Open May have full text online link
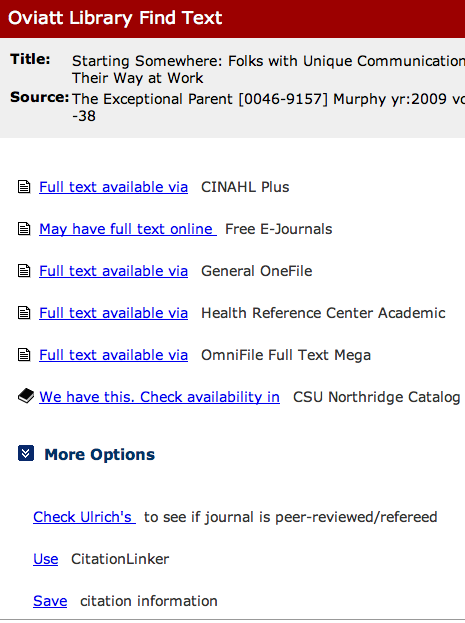The height and width of the screenshot is (623, 465). pos(128,229)
